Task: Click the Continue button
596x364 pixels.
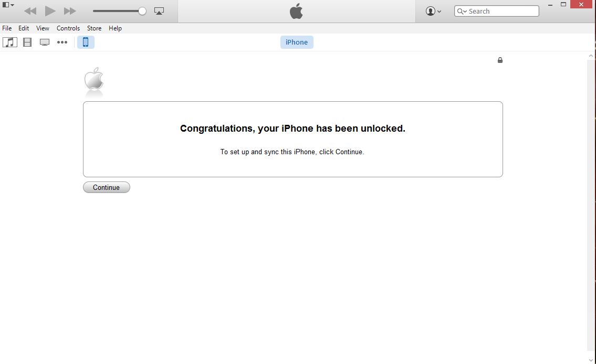Action: point(107,187)
